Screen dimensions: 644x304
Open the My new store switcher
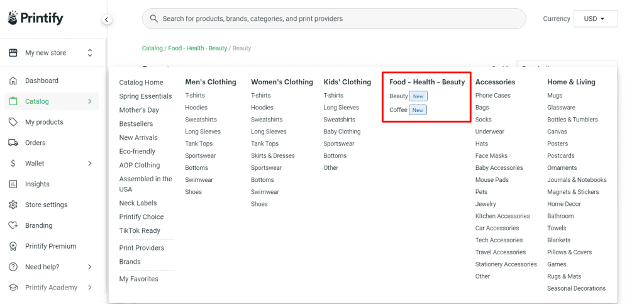(x=90, y=53)
